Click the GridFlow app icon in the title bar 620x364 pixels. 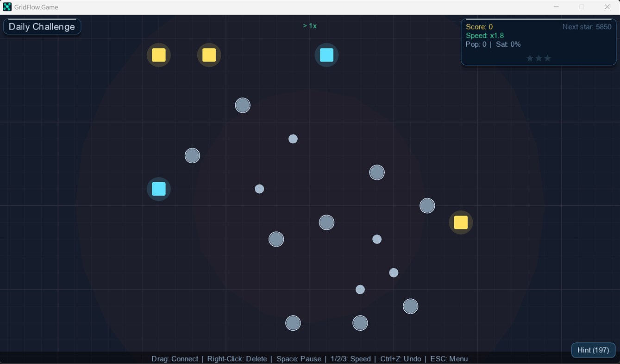7,6
